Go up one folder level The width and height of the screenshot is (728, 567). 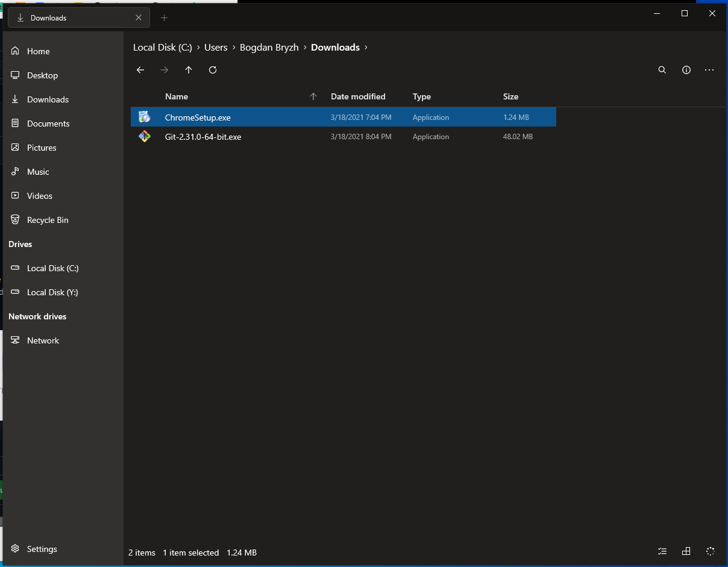189,70
